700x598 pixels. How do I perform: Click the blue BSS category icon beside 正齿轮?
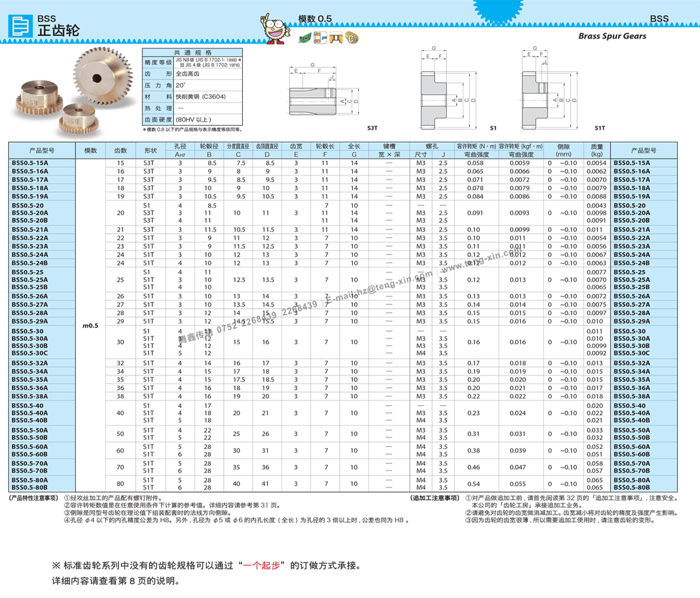[x=20, y=26]
